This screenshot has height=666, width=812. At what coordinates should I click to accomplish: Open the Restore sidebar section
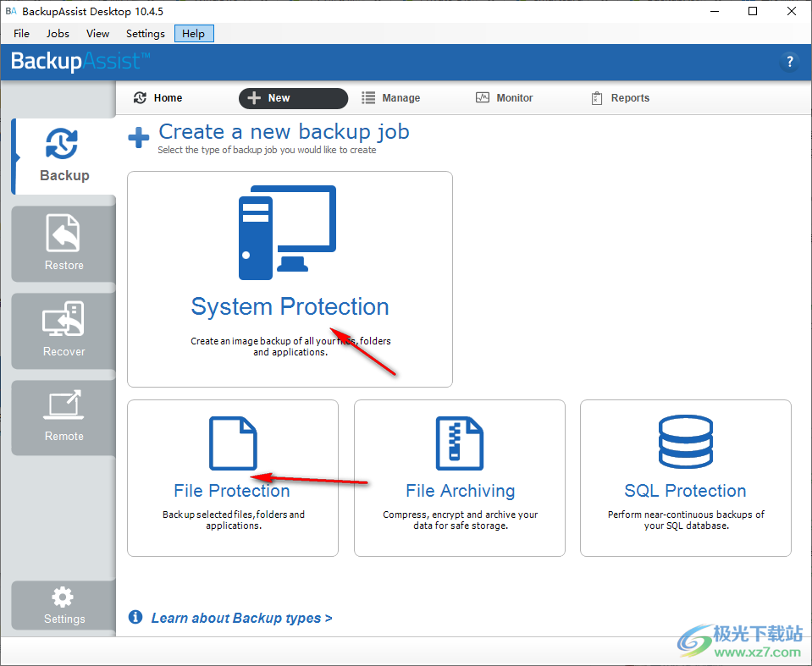[64, 243]
